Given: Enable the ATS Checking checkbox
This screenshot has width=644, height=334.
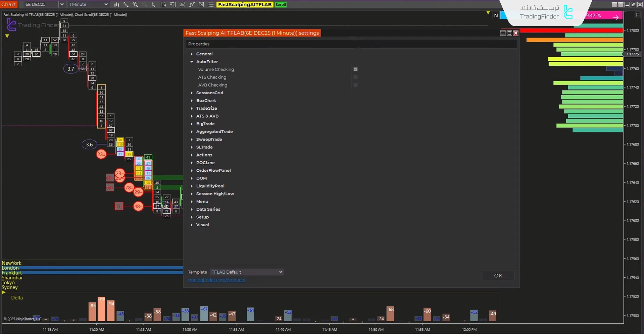Looking at the screenshot, I should 355,77.
